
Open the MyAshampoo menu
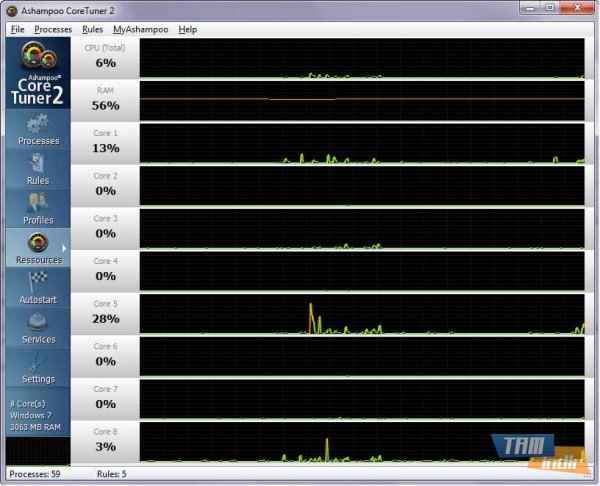140,29
